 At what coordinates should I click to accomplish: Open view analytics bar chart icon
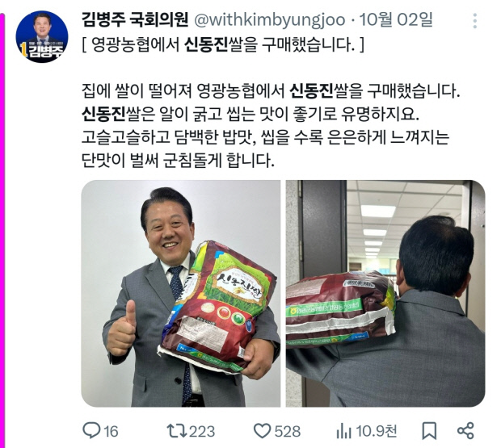[343, 431]
